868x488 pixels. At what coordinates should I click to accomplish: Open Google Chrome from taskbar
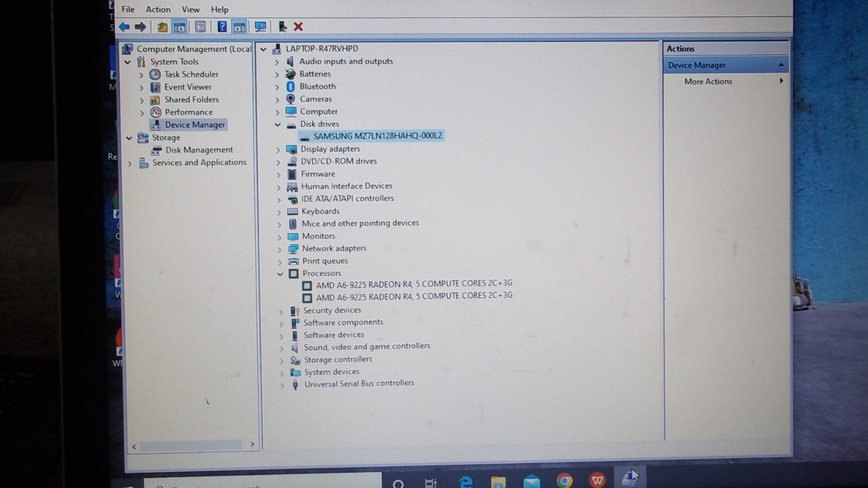click(x=564, y=480)
